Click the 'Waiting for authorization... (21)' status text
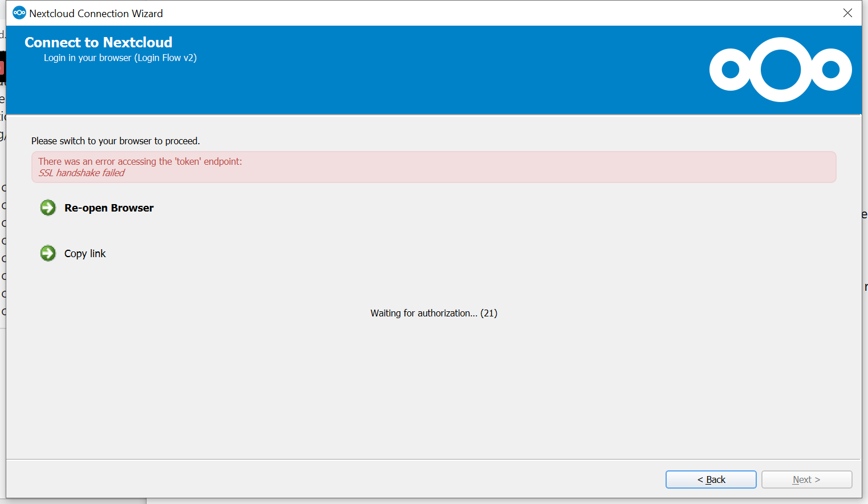 (x=434, y=313)
